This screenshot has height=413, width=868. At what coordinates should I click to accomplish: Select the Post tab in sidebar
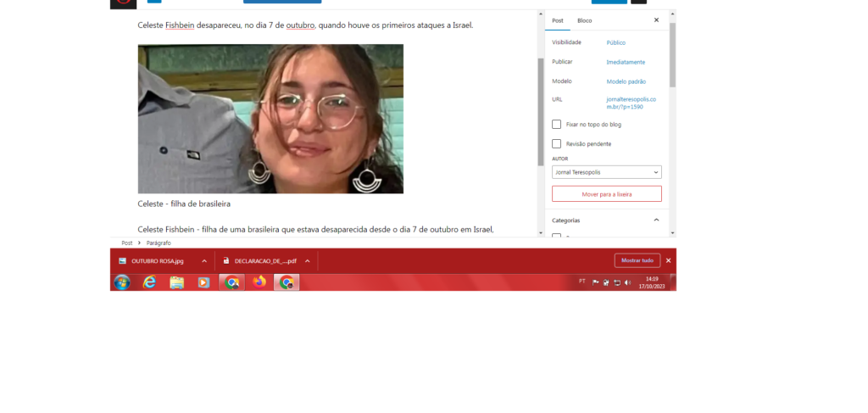pos(557,20)
